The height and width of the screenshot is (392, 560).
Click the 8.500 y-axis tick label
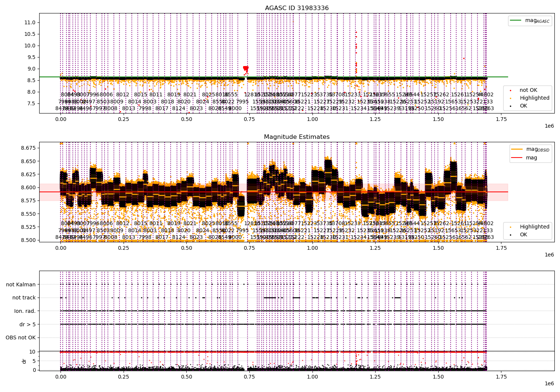point(28,240)
